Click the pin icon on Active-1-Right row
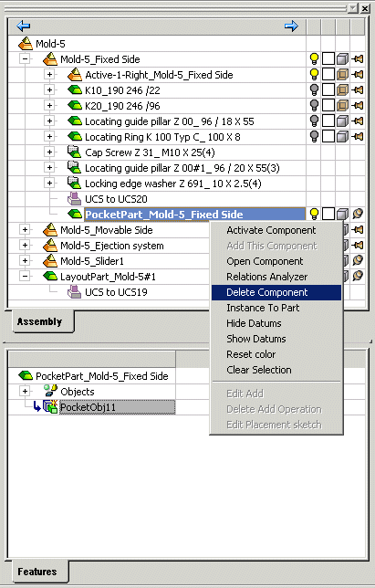The height and width of the screenshot is (588, 375). [358, 75]
